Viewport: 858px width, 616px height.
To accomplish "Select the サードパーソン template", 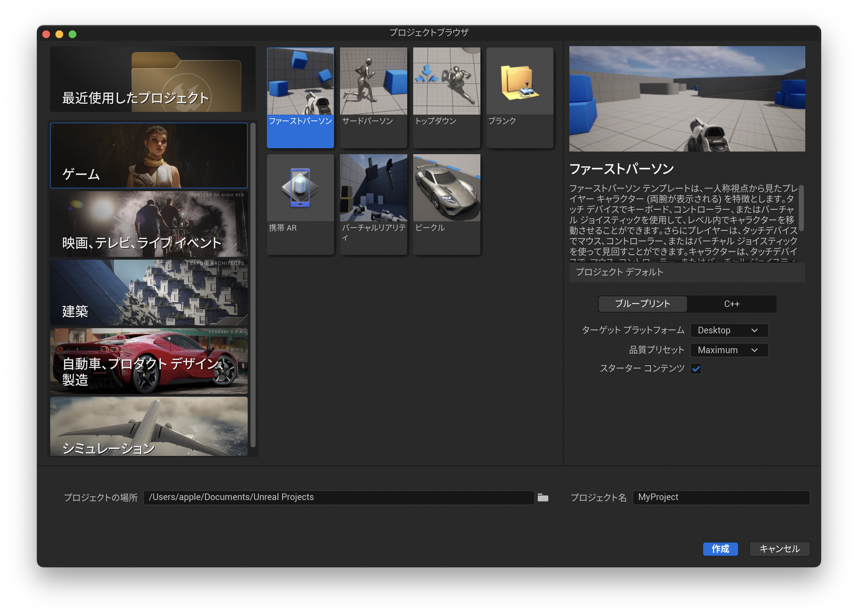I will pos(373,98).
